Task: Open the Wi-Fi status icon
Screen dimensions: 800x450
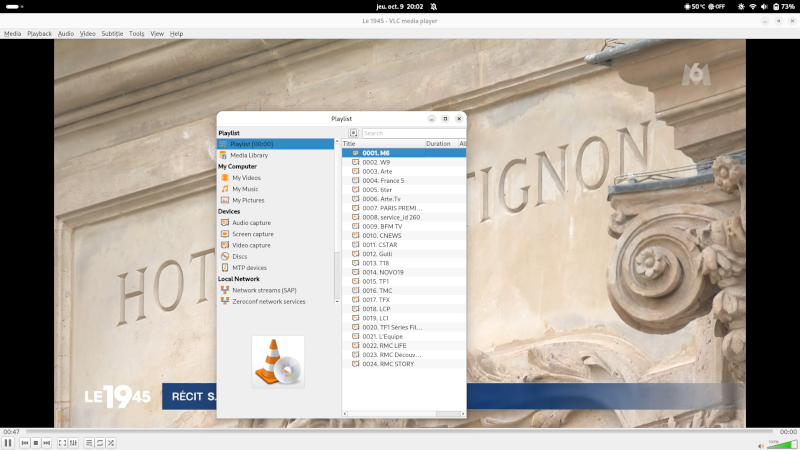Action: [753, 7]
